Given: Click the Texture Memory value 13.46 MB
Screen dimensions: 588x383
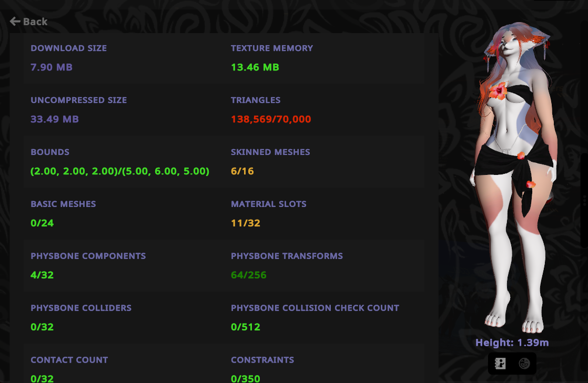Looking at the screenshot, I should [255, 67].
